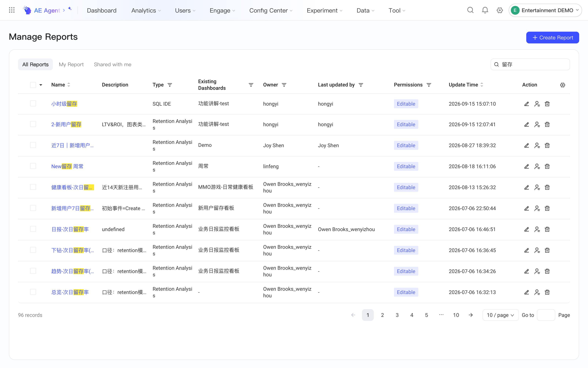Edit the 日报-次日留存率 report
Viewport: 588px width, 368px height.
pyautogui.click(x=526, y=229)
